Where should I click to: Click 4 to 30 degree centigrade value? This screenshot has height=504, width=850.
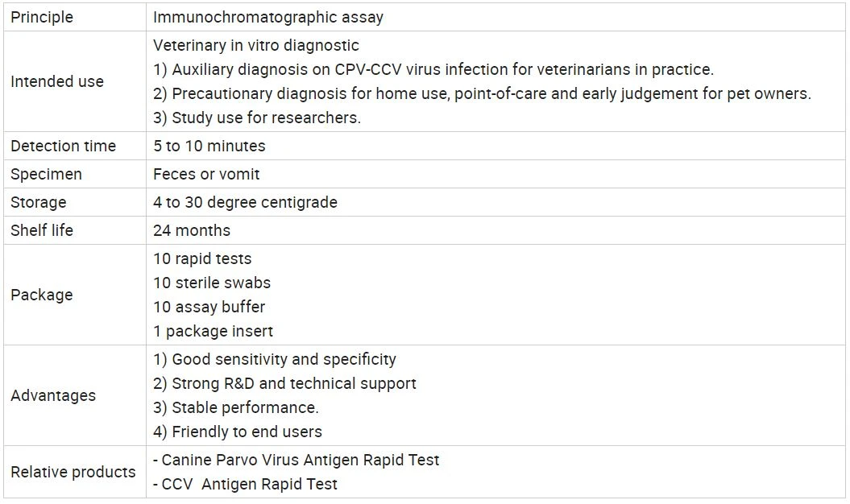coord(245,203)
